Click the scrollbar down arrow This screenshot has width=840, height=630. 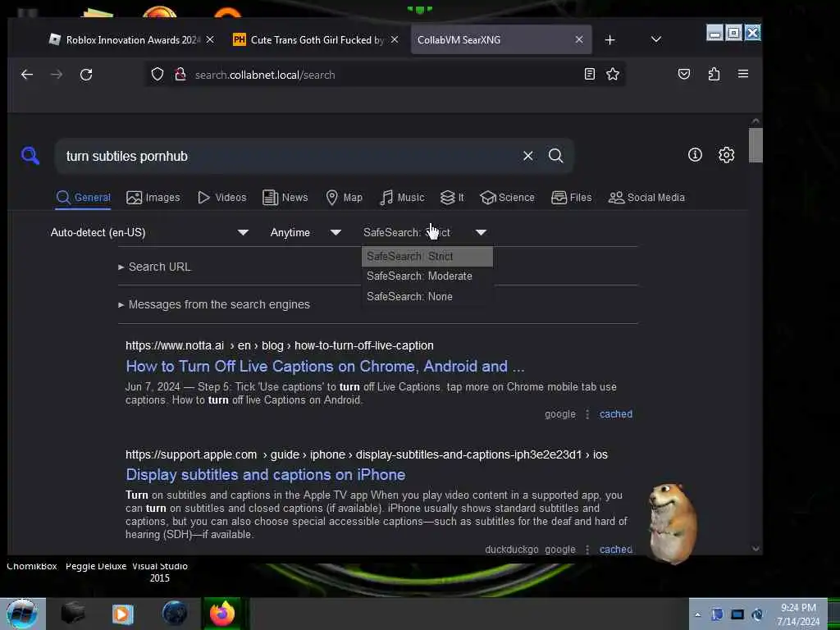tap(756, 549)
